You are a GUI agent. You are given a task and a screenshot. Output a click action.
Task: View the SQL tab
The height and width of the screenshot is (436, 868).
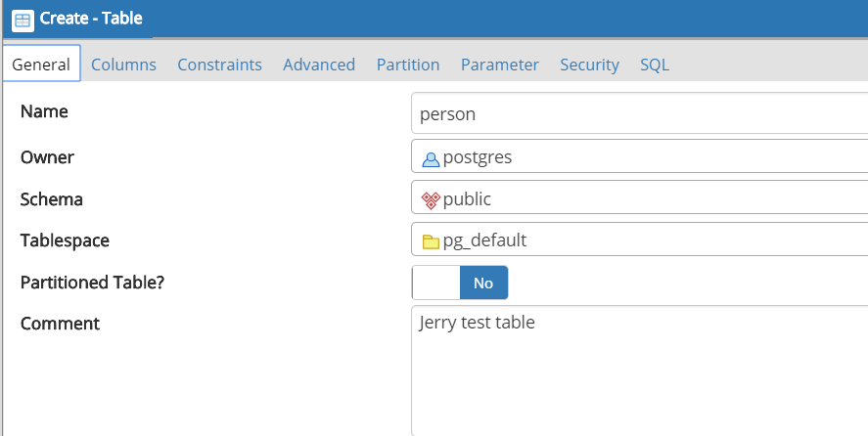655,65
